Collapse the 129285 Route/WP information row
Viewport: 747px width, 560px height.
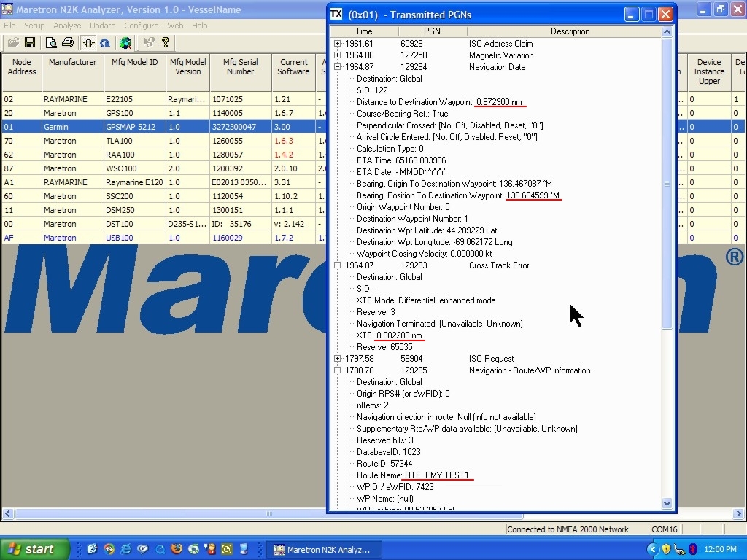(x=337, y=370)
